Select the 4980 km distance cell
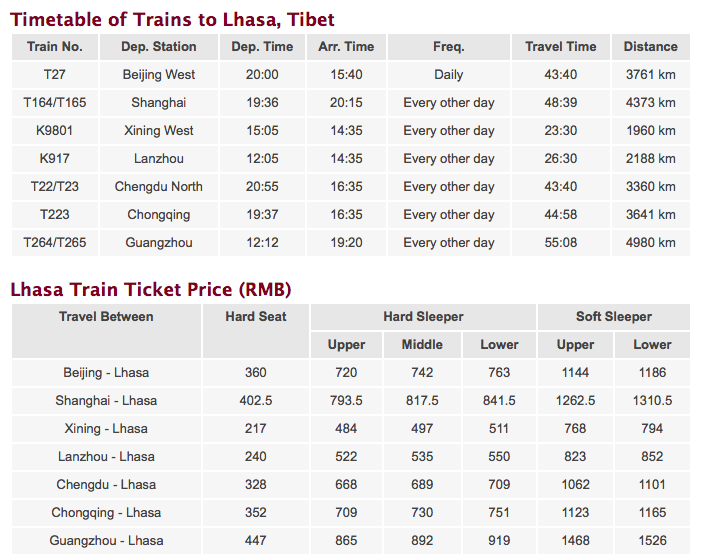The image size is (711, 557). [650, 243]
